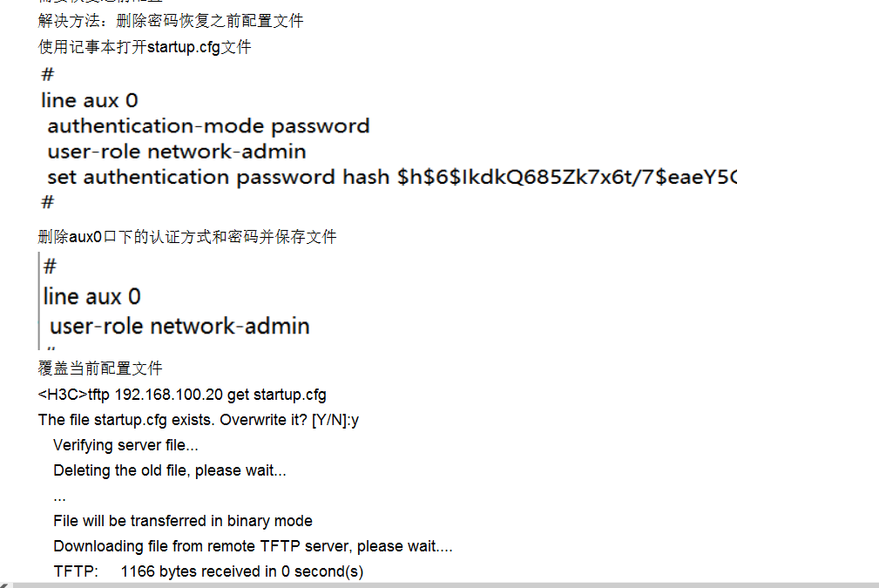Click "Deleting the old file, please wait..."
The height and width of the screenshot is (588, 879).
(x=170, y=470)
